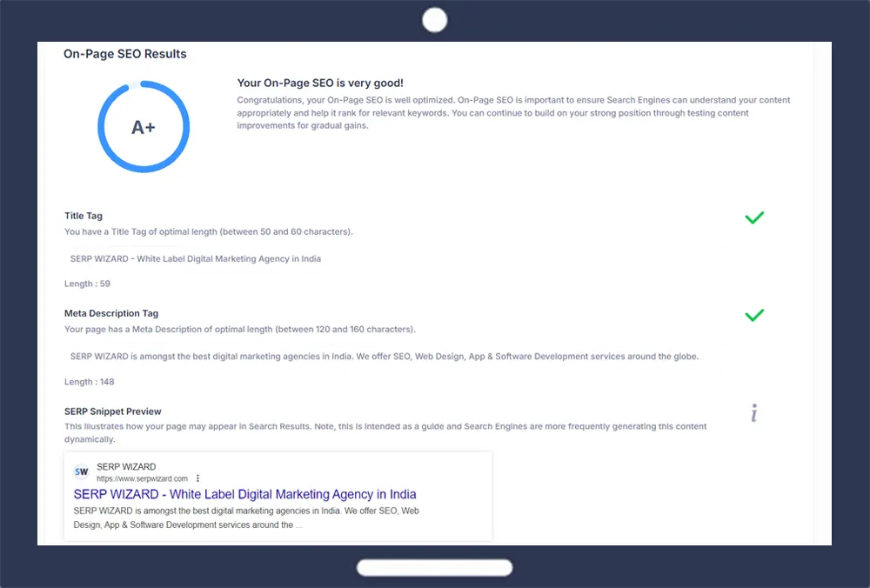Click the optimal meta length note (120 and 160 characters)
The image size is (870, 588).
click(240, 330)
